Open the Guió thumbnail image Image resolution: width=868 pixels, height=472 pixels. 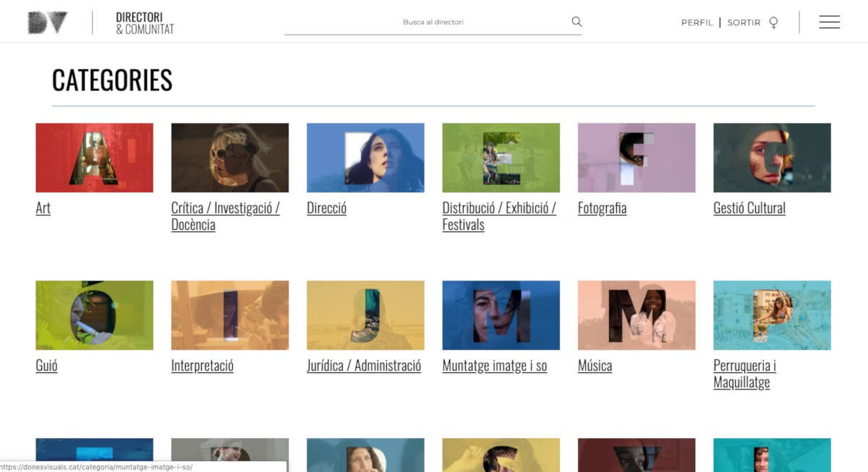pos(94,315)
